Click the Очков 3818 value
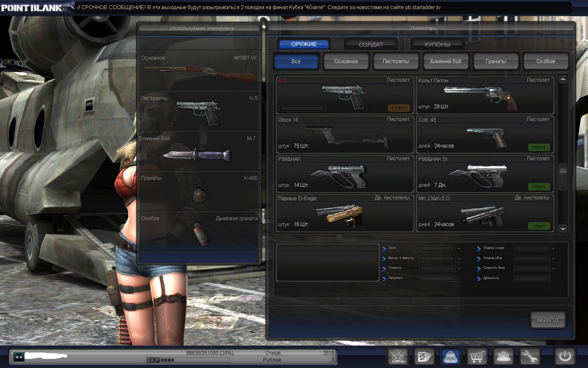The height and width of the screenshot is (368, 588). [328, 353]
